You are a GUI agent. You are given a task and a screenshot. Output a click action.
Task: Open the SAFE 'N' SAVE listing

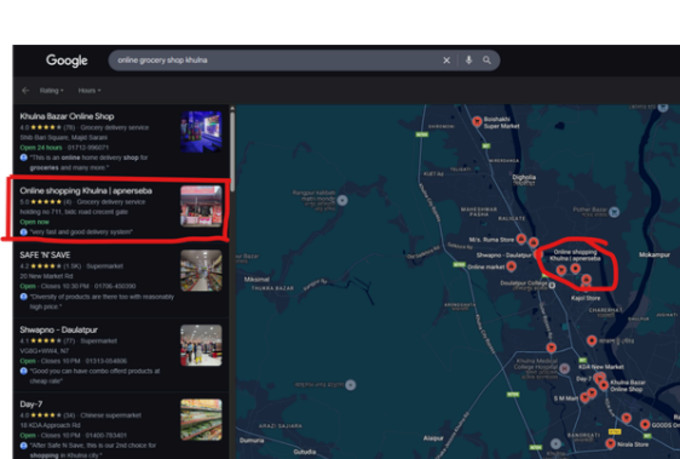(121, 280)
